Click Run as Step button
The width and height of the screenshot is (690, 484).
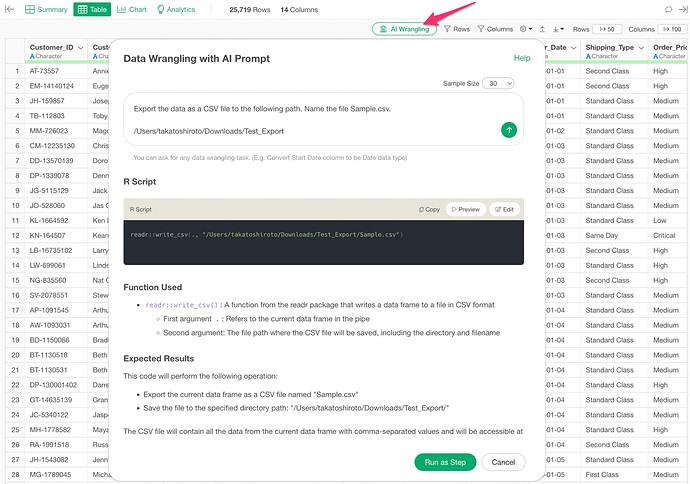444,461
